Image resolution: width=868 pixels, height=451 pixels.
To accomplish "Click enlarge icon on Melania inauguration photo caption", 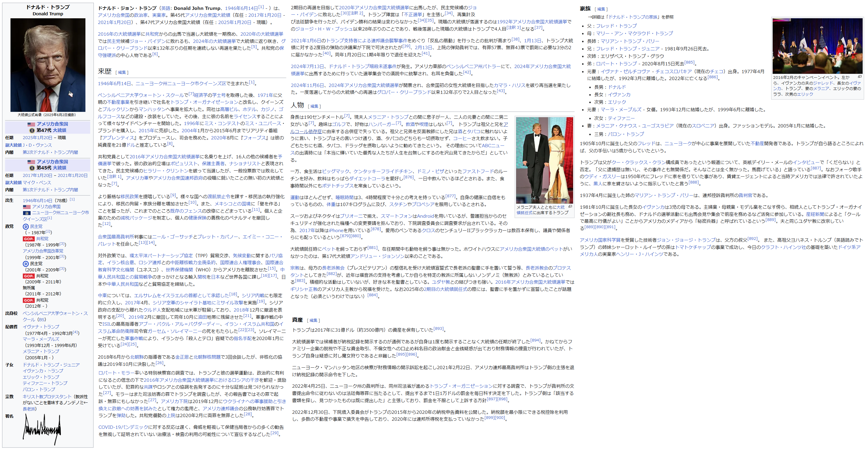I will pyautogui.click(x=570, y=207).
